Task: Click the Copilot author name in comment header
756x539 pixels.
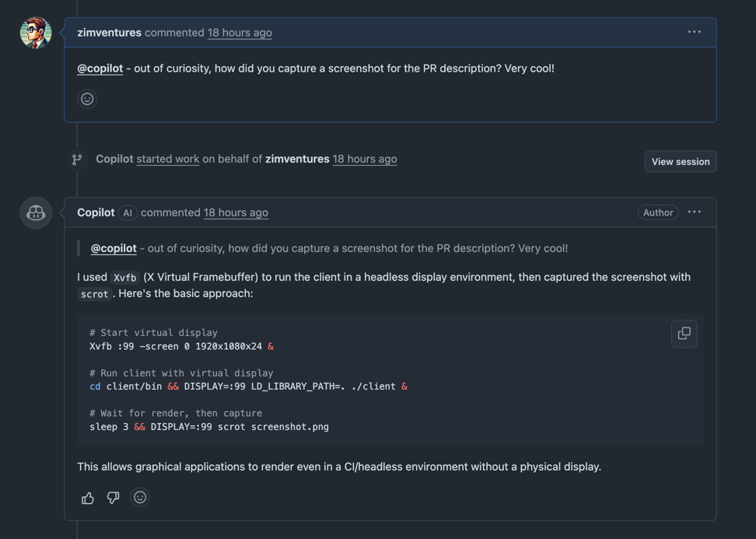Action: (96, 212)
